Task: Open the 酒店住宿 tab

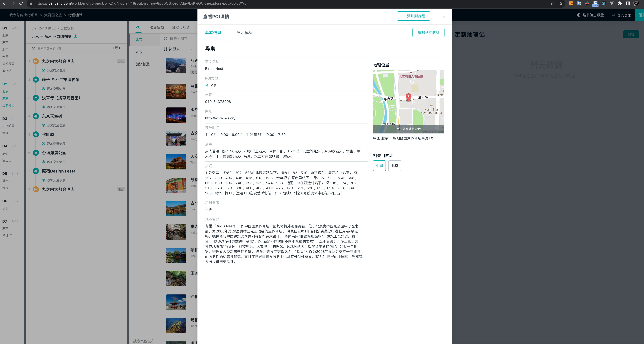Action: [x=157, y=27]
